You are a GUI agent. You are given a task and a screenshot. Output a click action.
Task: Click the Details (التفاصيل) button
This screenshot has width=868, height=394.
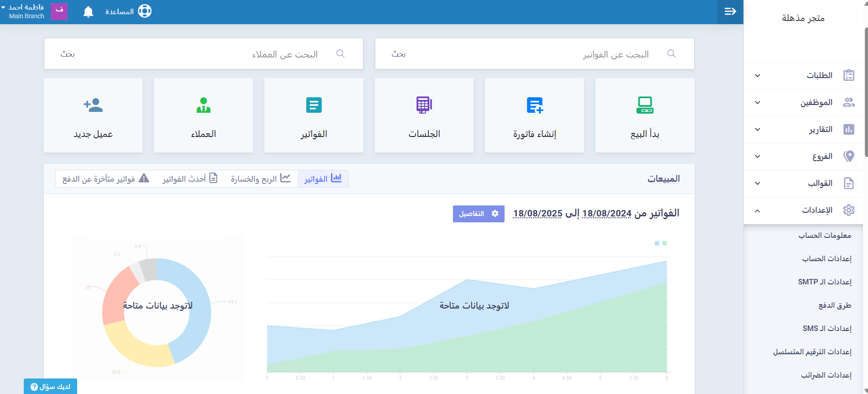point(478,214)
